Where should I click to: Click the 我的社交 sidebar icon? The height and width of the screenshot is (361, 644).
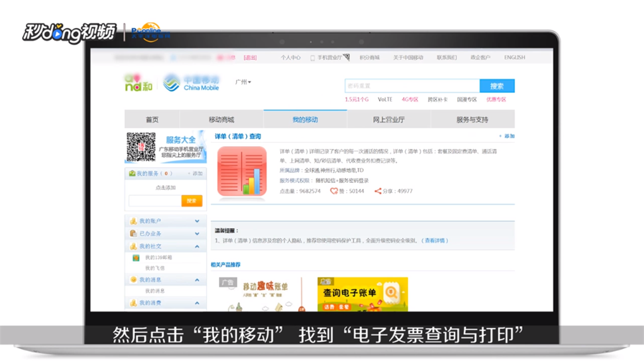pyautogui.click(x=133, y=247)
